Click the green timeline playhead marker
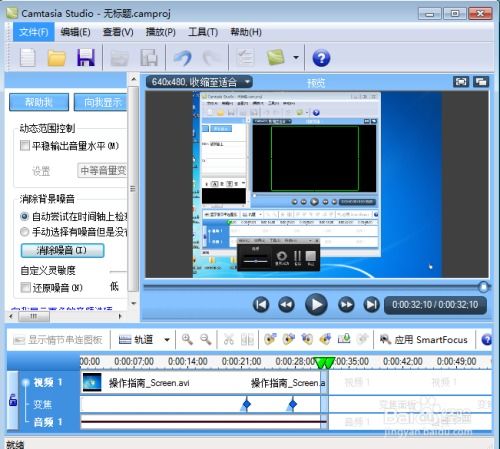The width and height of the screenshot is (500, 449). (324, 363)
